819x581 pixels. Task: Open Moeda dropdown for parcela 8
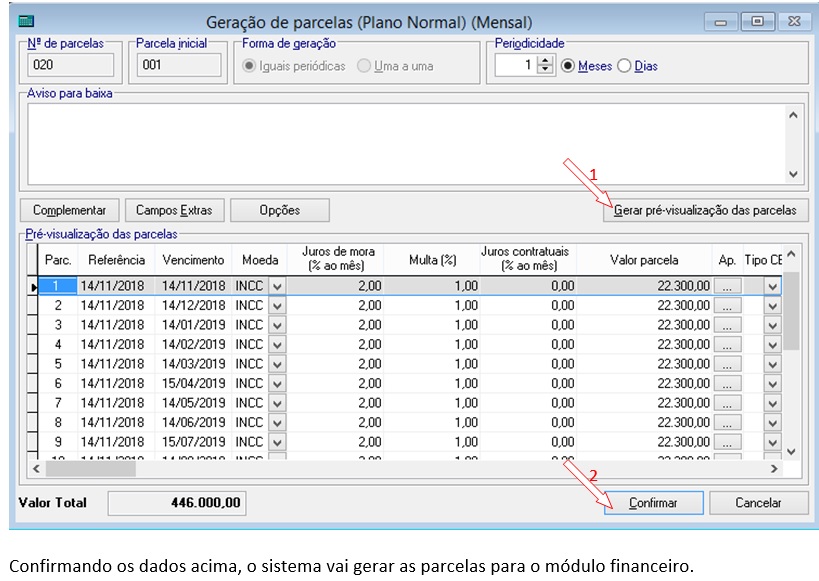pyautogui.click(x=277, y=423)
